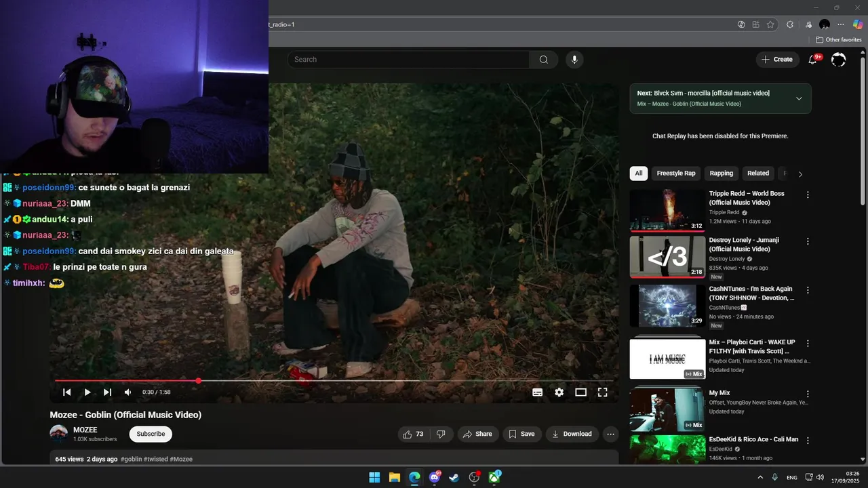Viewport: 868px width, 488px height.
Task: Open Trippie Redd World Boss thumbnail
Action: (x=667, y=210)
